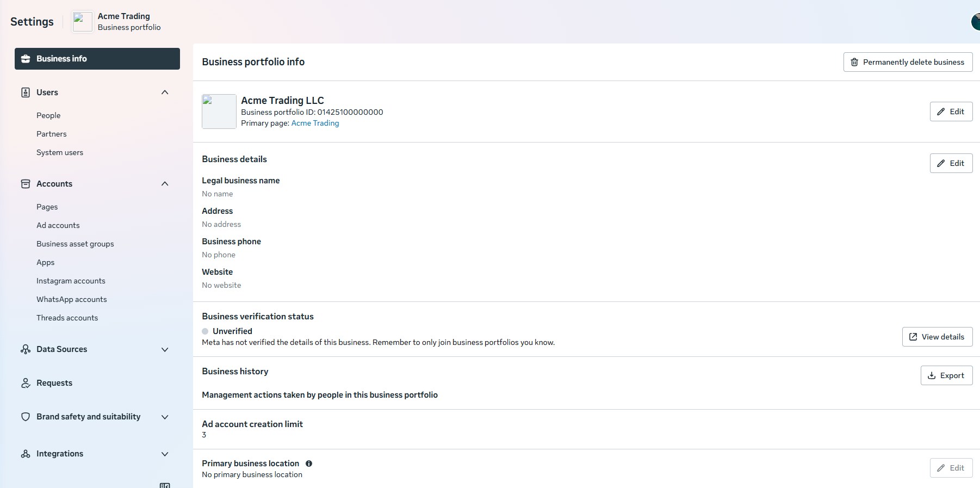
Task: Click the 'No address' value
Action: 221,224
